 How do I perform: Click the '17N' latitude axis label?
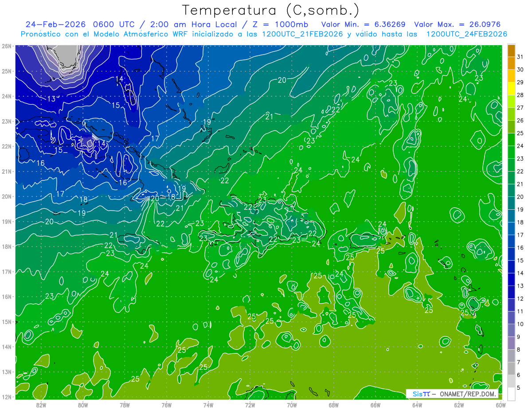point(7,271)
